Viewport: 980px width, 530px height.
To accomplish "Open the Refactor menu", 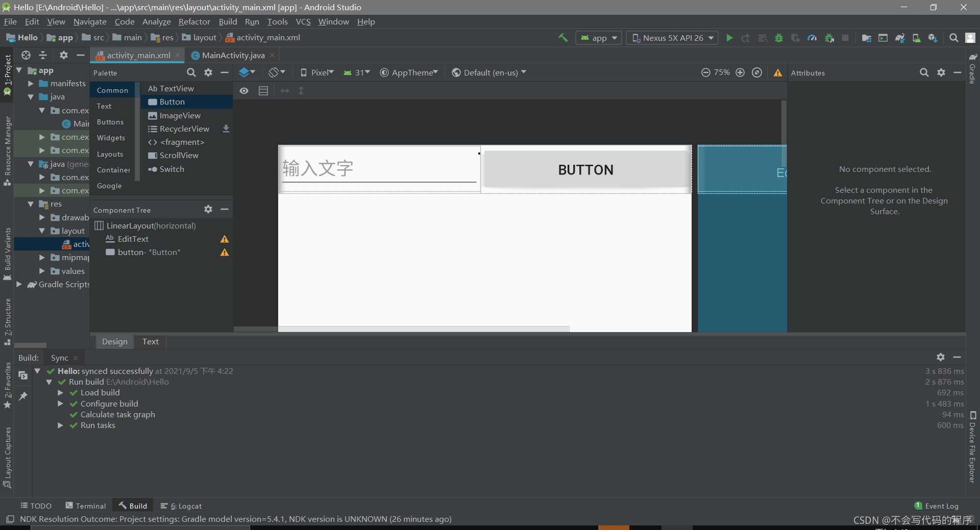I will point(194,21).
